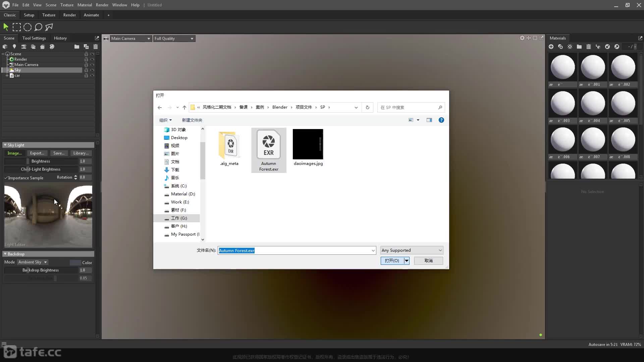644x362 pixels.
Task: Select the arrow selection tool
Action: pyautogui.click(x=6, y=27)
